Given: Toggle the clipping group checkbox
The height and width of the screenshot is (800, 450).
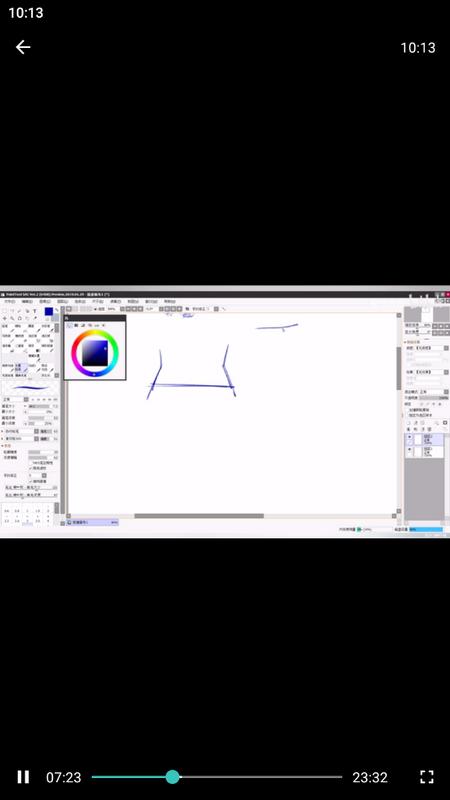Looking at the screenshot, I should [x=407, y=410].
